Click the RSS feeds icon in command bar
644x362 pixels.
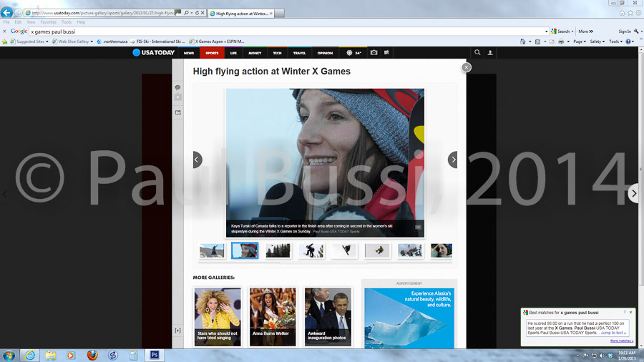coord(537,41)
